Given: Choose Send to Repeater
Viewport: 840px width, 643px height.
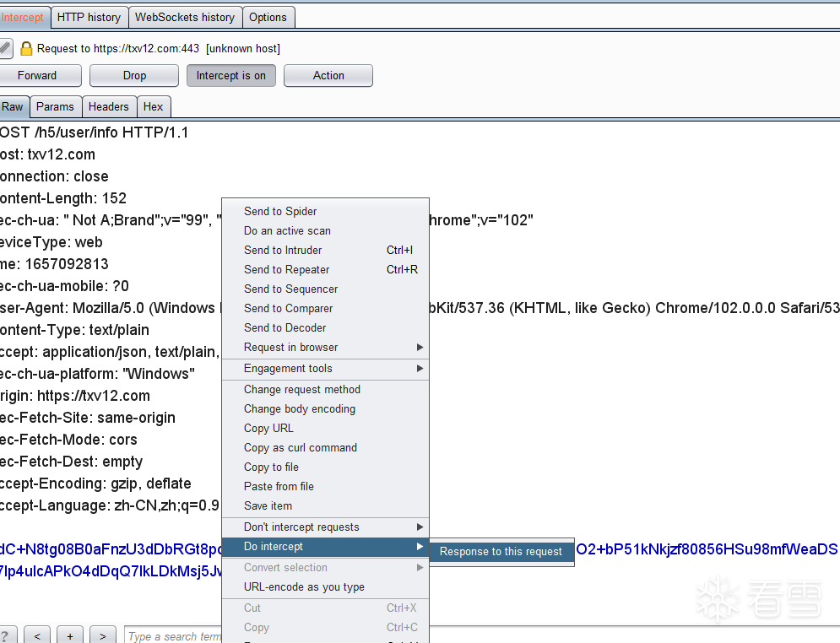Looking at the screenshot, I should tap(325, 269).
